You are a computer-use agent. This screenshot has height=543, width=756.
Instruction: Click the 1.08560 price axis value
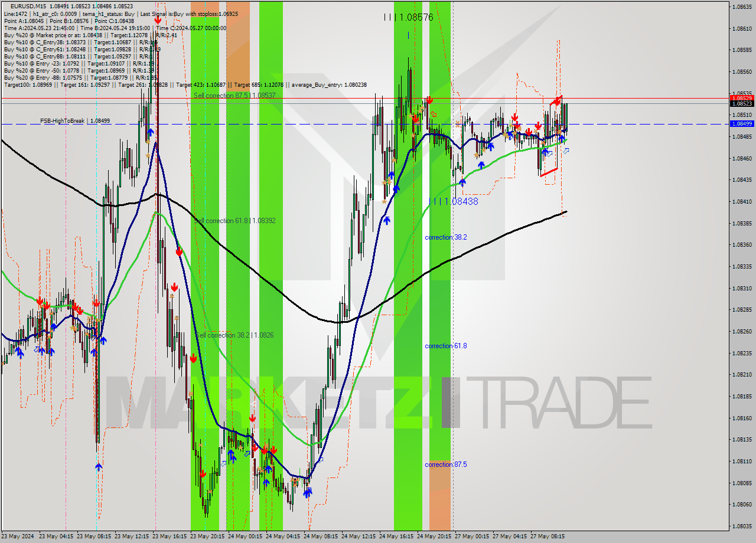coord(741,72)
